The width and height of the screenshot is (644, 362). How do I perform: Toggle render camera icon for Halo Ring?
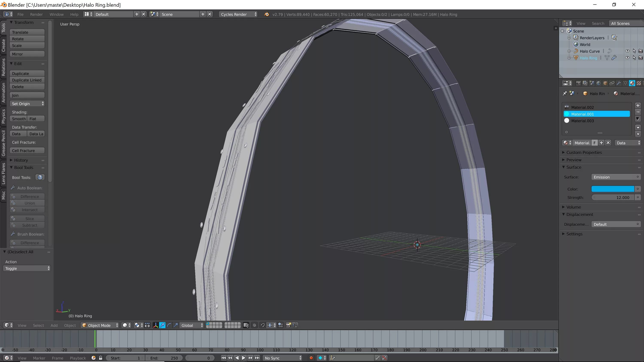tap(641, 58)
